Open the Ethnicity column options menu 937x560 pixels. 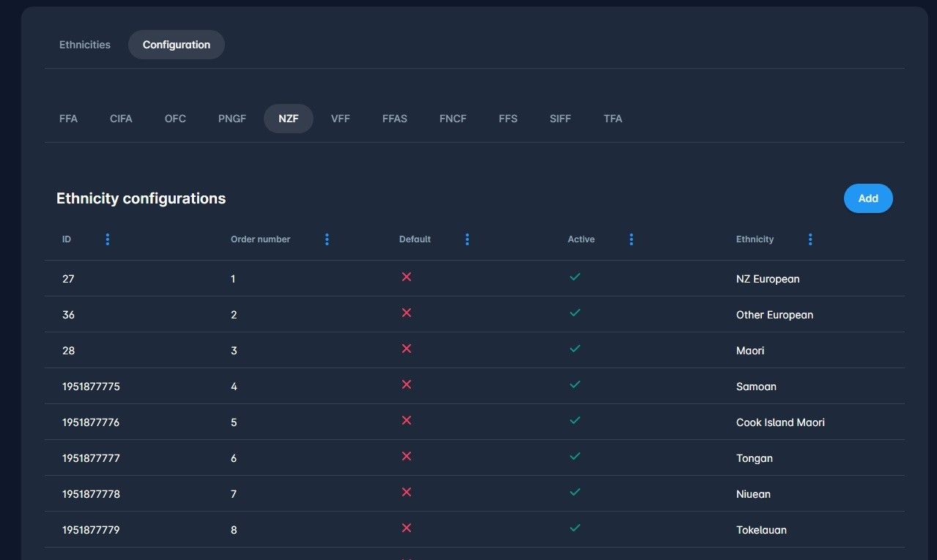point(810,239)
